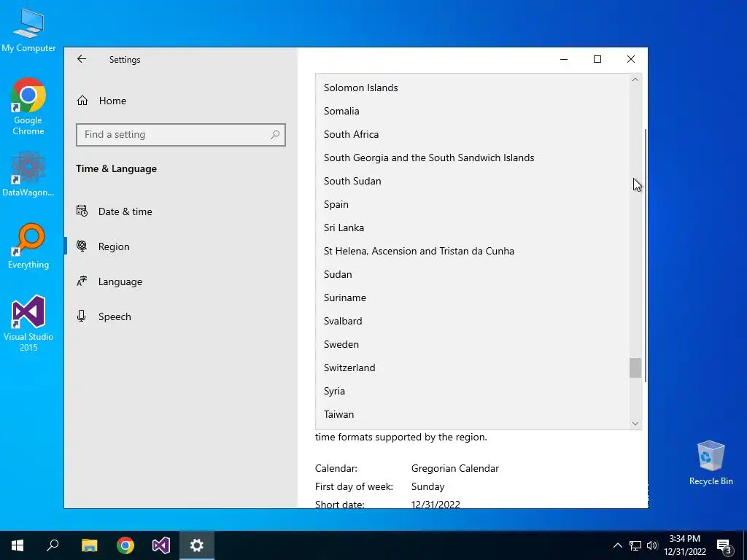Open the network status tray icon
The image size is (747, 560).
click(x=635, y=545)
